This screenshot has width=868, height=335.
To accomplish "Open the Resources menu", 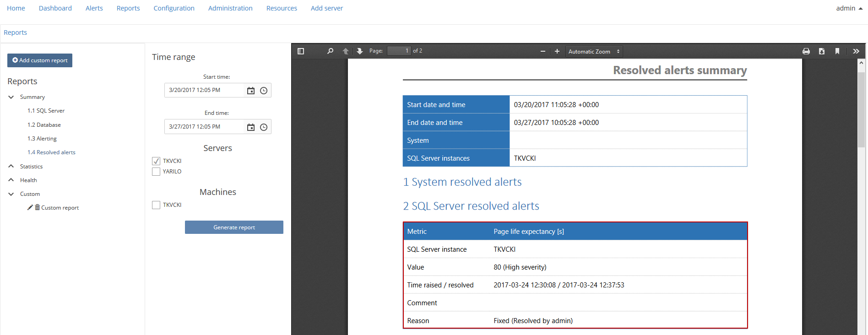I will click(x=282, y=8).
